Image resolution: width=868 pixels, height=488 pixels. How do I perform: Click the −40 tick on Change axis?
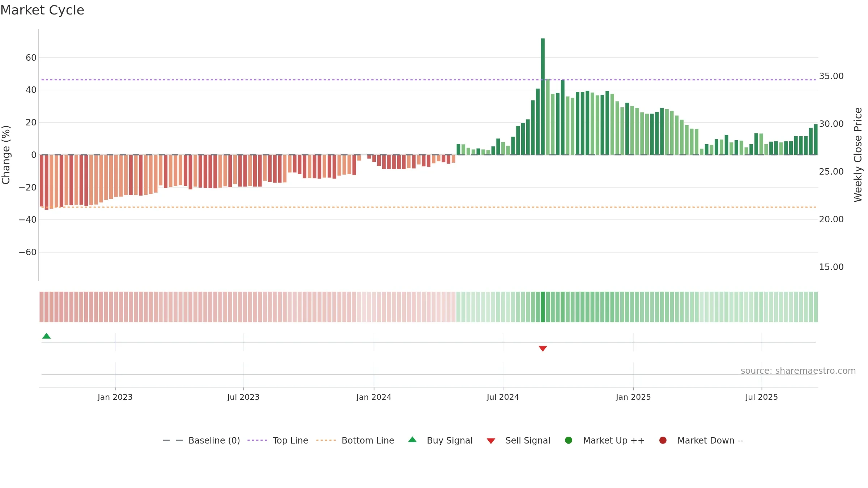coord(28,220)
